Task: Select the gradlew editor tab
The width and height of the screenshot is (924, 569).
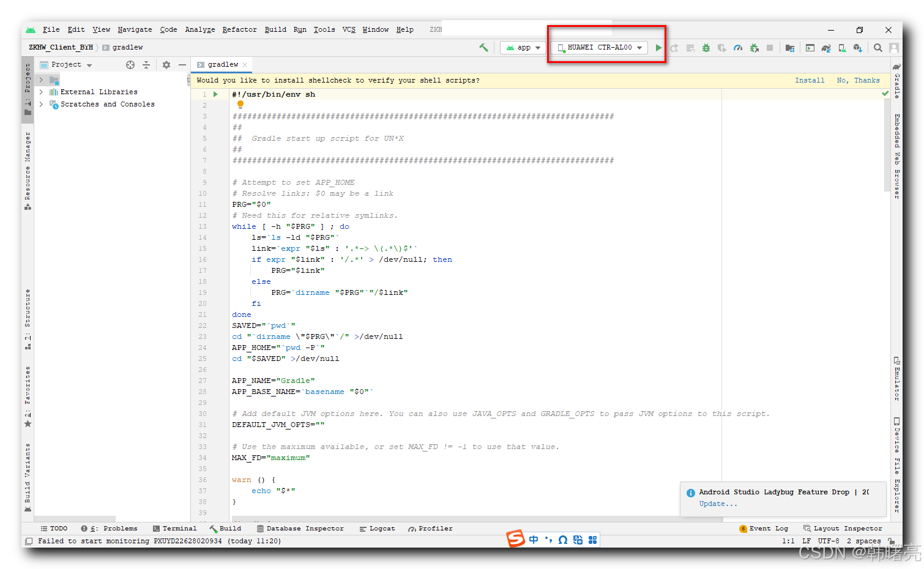Action: (x=222, y=65)
